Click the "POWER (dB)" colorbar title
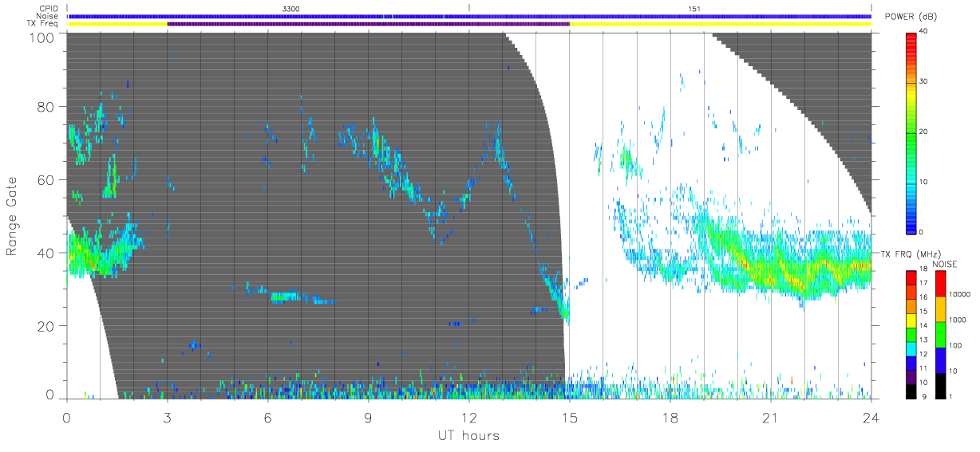 click(x=911, y=16)
